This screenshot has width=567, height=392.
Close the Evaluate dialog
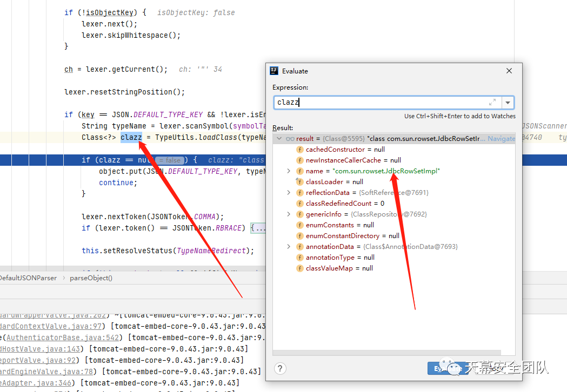coord(509,71)
